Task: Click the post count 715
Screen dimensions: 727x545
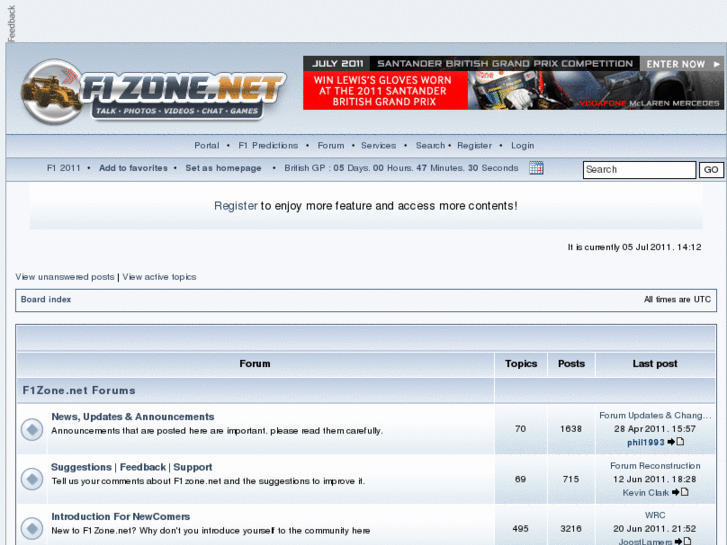Action: (571, 479)
